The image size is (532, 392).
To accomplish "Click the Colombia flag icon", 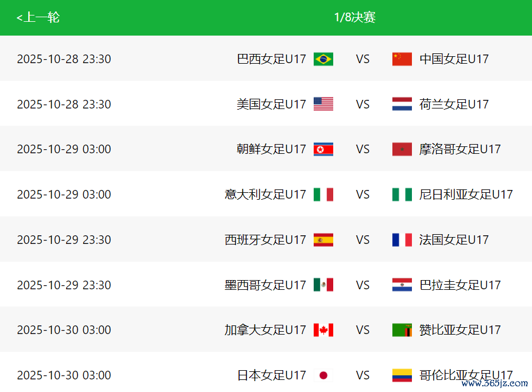I will click(x=402, y=375).
